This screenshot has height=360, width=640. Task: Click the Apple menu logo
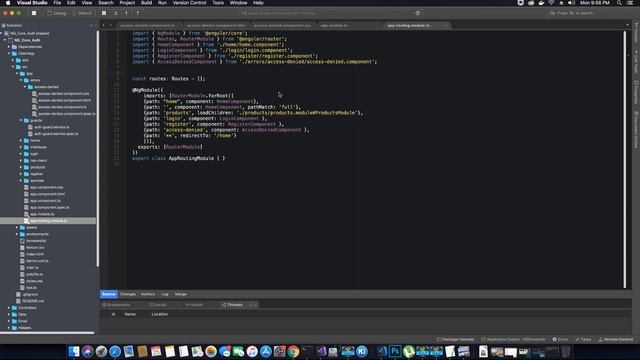coord(8,3)
